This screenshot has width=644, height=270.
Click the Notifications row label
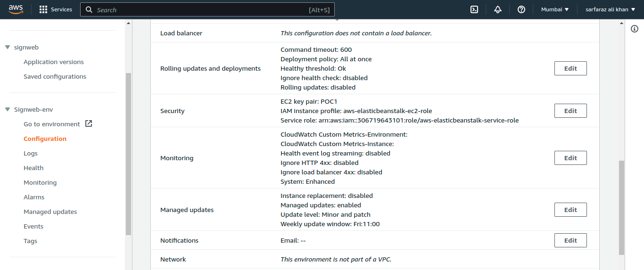pos(179,240)
